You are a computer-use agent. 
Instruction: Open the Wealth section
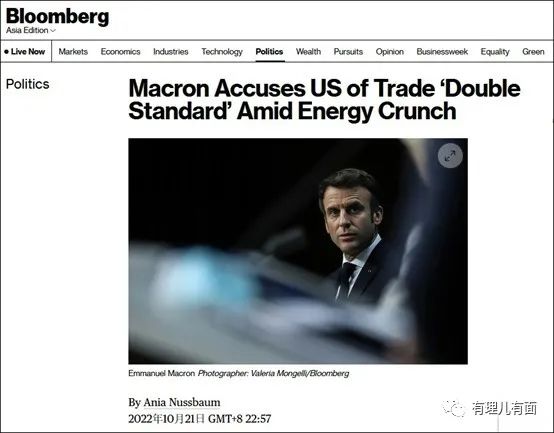click(x=308, y=52)
